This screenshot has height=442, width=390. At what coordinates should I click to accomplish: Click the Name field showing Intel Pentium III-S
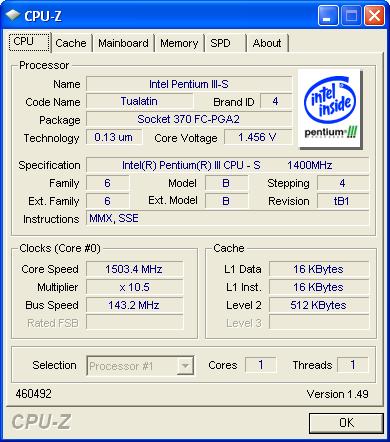tap(189, 84)
